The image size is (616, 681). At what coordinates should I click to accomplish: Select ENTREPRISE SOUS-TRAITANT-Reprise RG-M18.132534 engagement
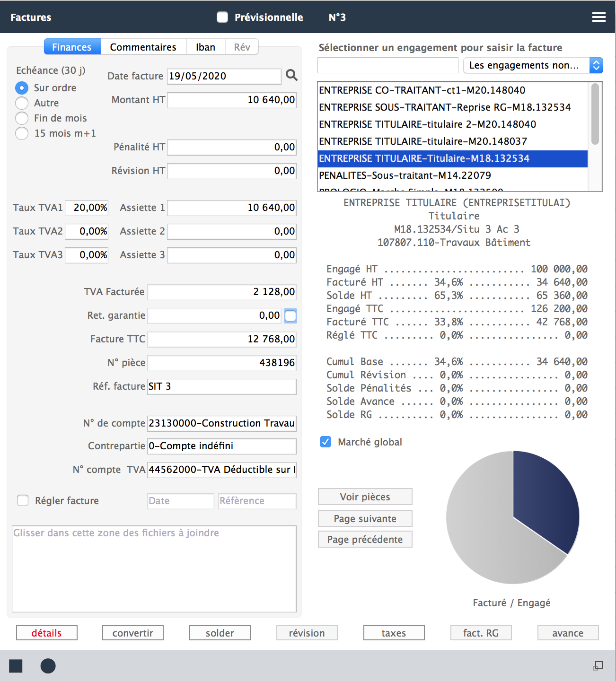pyautogui.click(x=453, y=107)
